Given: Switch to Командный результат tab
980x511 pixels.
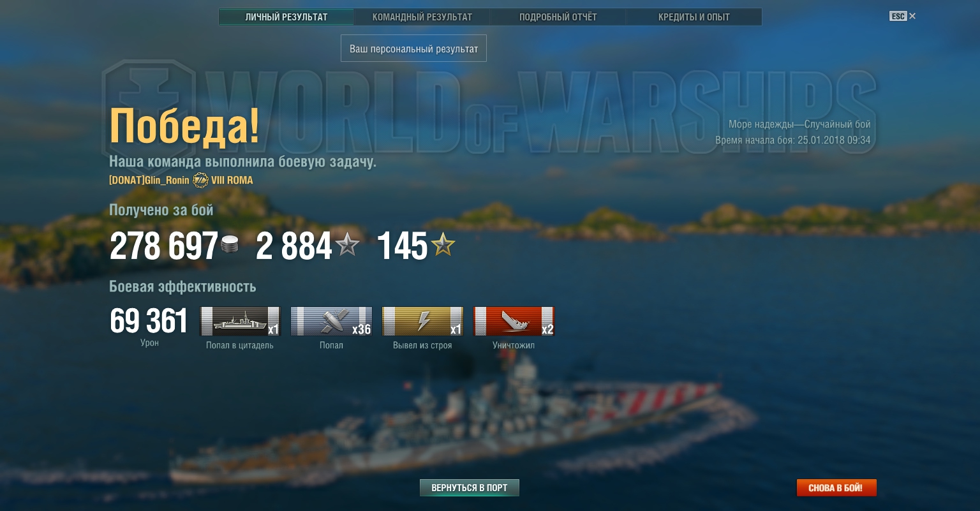Looking at the screenshot, I should click(x=422, y=17).
